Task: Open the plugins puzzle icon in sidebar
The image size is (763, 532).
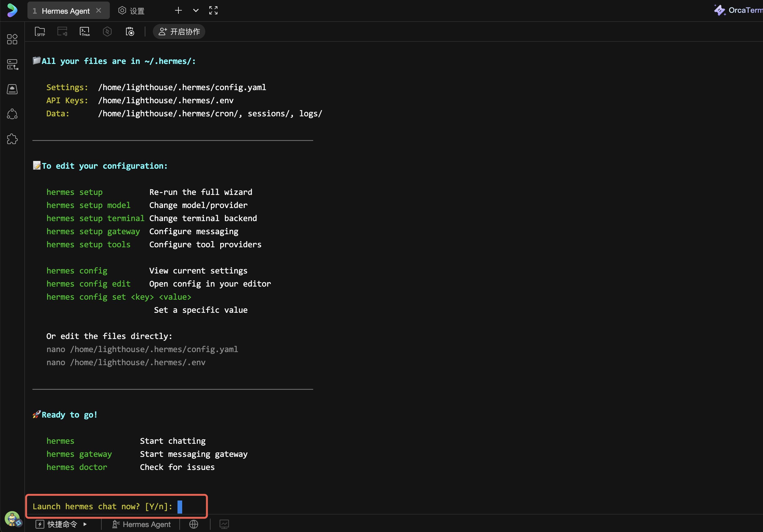Action: click(x=12, y=139)
